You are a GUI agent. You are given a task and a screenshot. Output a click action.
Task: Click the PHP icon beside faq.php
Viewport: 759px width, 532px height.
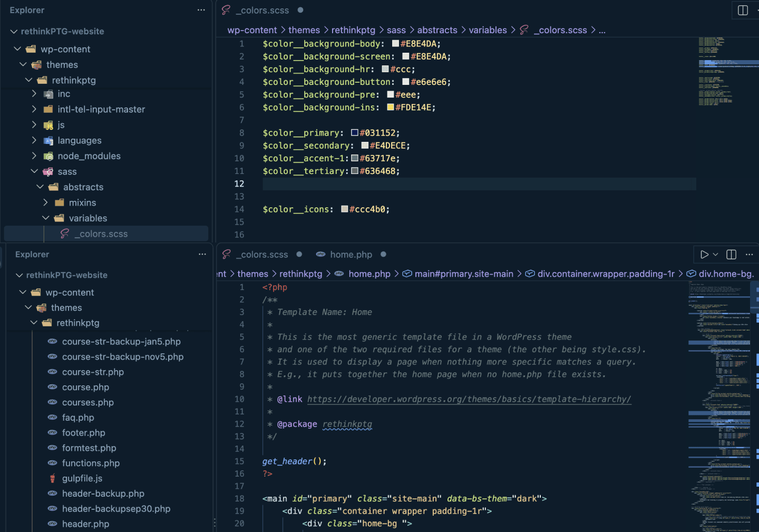pos(52,417)
